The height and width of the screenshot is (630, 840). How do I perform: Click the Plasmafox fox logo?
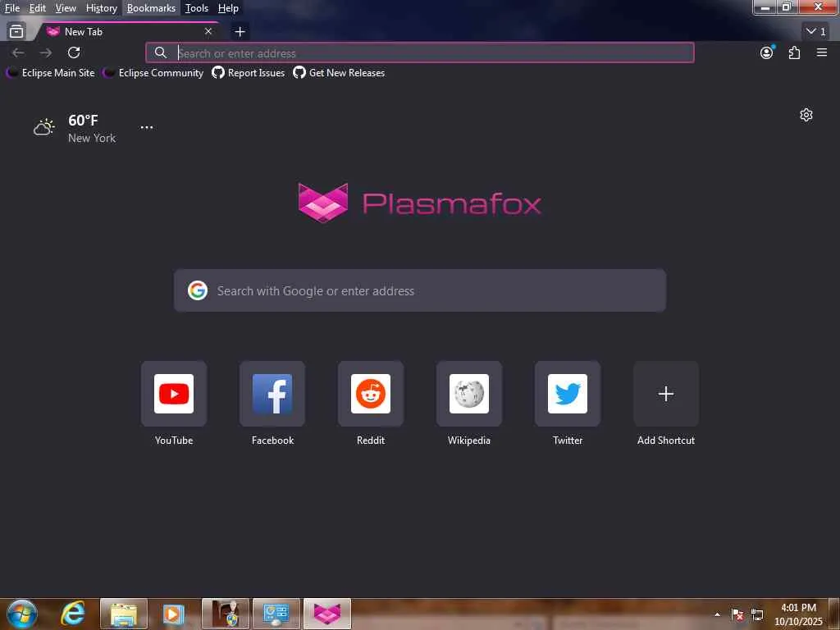(x=323, y=203)
